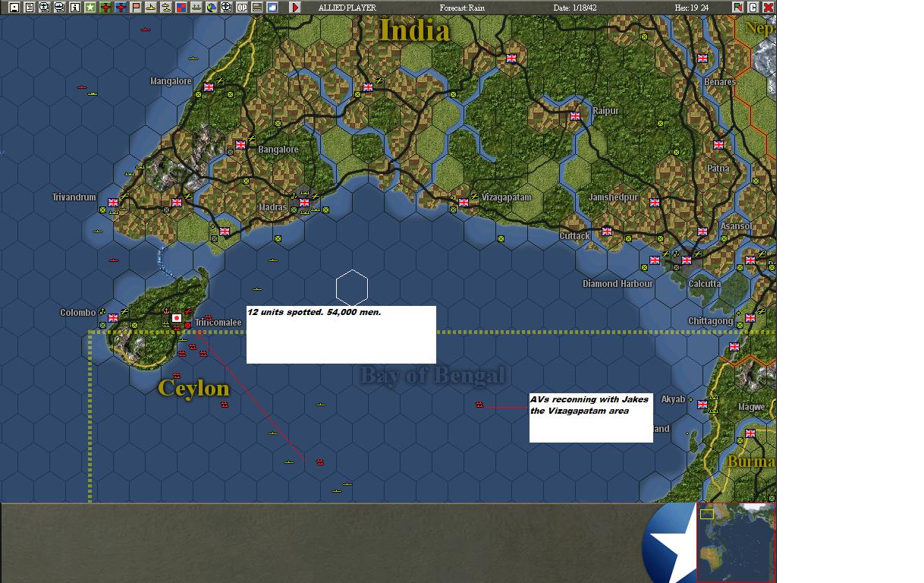Image resolution: width=924 pixels, height=583 pixels.
Task: Select the British flag at Cuttack
Action: [x=607, y=232]
